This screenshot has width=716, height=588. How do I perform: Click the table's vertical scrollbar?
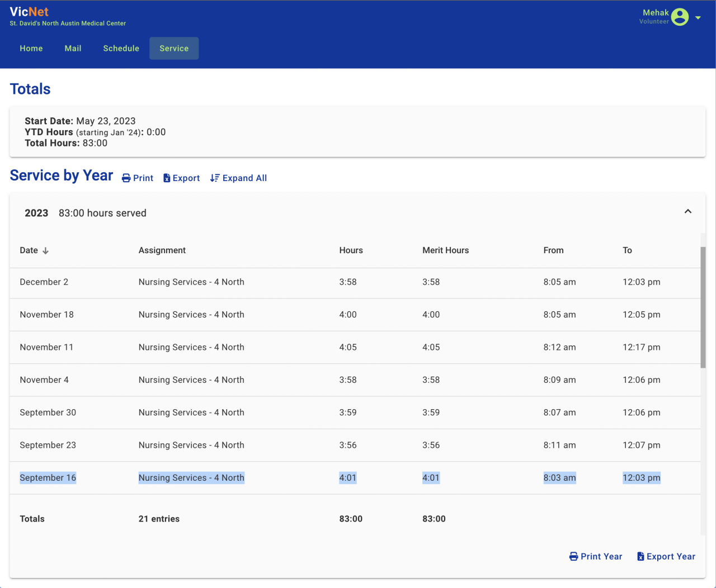coord(703,307)
